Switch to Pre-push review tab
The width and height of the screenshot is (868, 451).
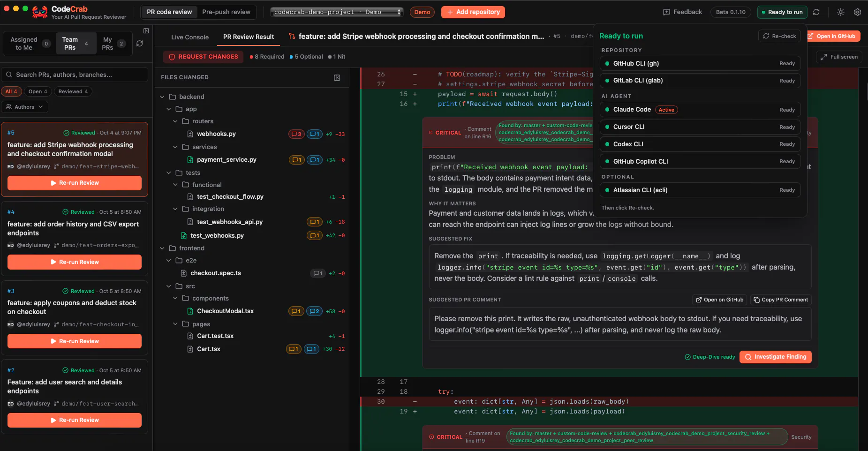pos(226,12)
